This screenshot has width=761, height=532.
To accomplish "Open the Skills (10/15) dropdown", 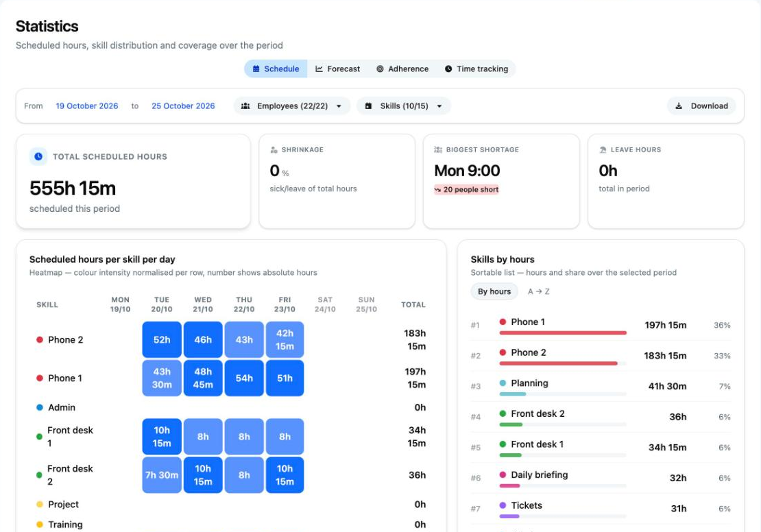I will tap(403, 106).
